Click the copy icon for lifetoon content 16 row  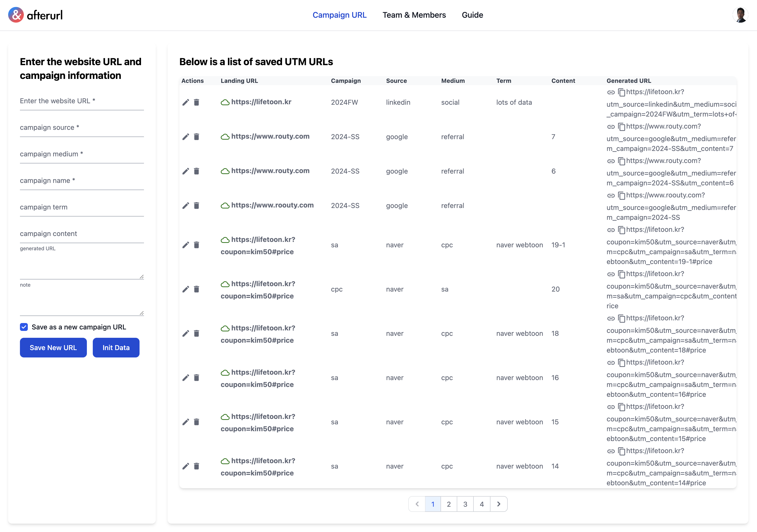(x=622, y=362)
